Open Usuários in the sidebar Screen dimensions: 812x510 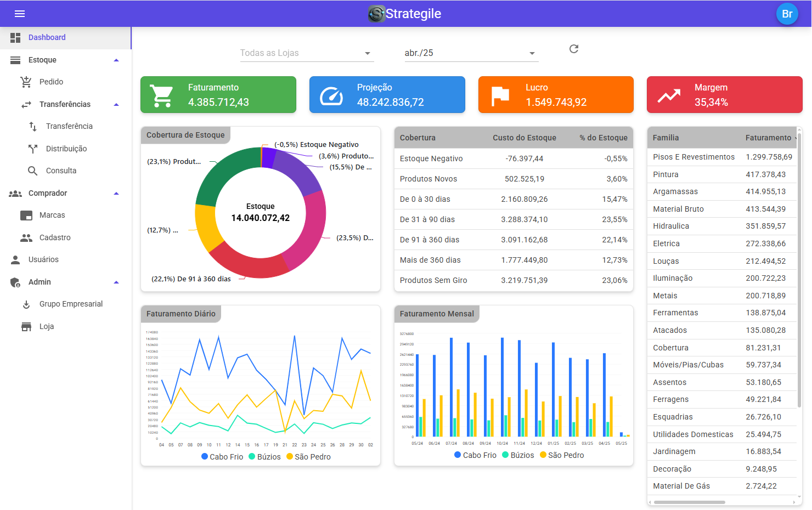(x=43, y=259)
